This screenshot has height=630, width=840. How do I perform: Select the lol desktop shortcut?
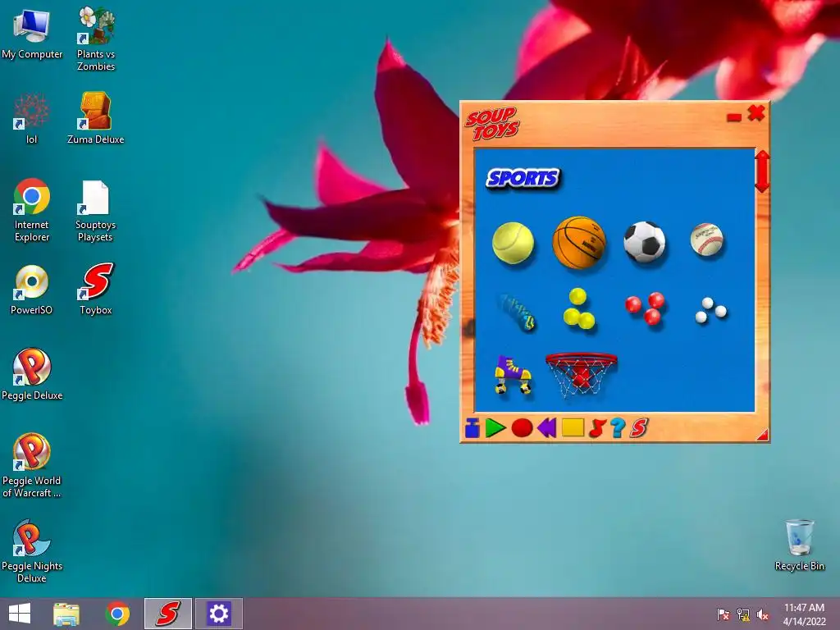click(x=32, y=118)
